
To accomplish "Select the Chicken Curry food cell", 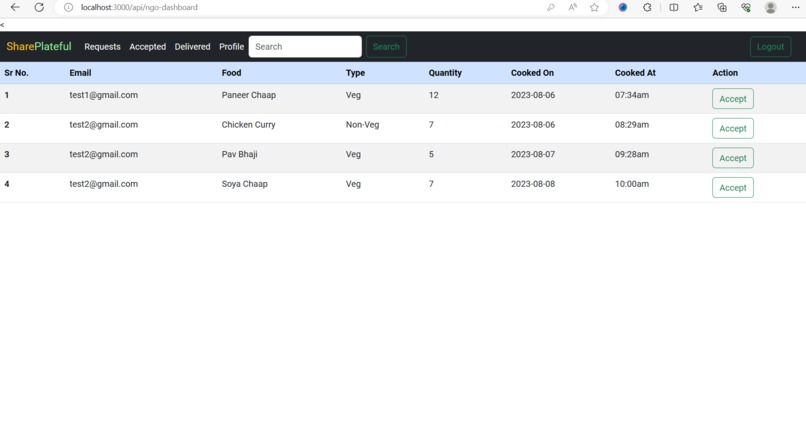I will pyautogui.click(x=248, y=125).
